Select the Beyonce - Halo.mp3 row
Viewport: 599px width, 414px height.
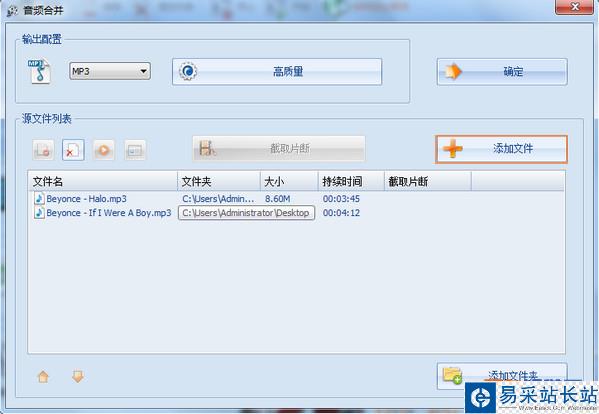coord(296,199)
